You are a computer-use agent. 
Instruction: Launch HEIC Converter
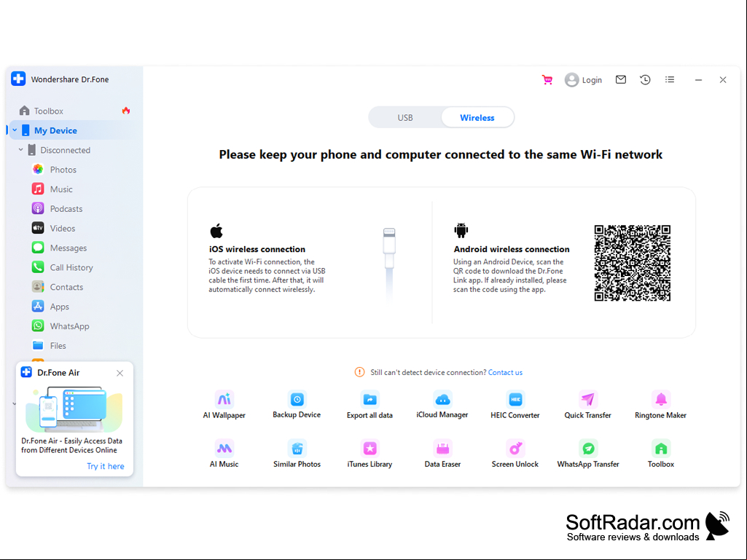(x=515, y=405)
